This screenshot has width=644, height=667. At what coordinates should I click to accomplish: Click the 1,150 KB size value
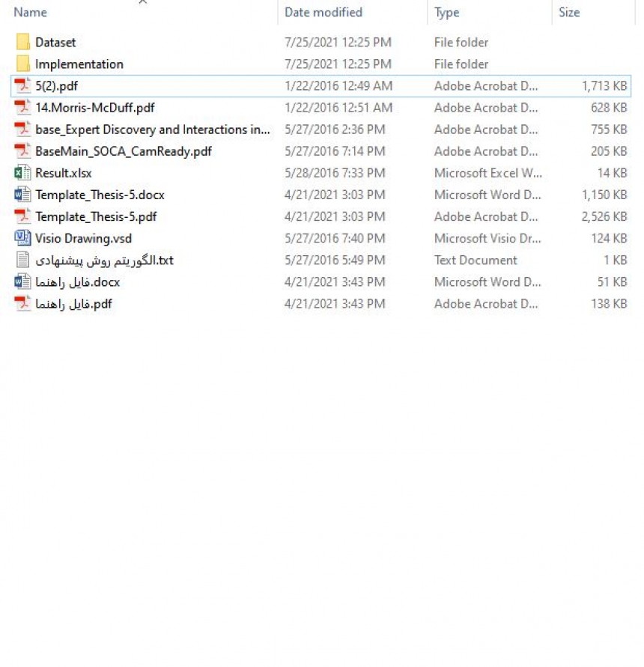[x=604, y=195]
